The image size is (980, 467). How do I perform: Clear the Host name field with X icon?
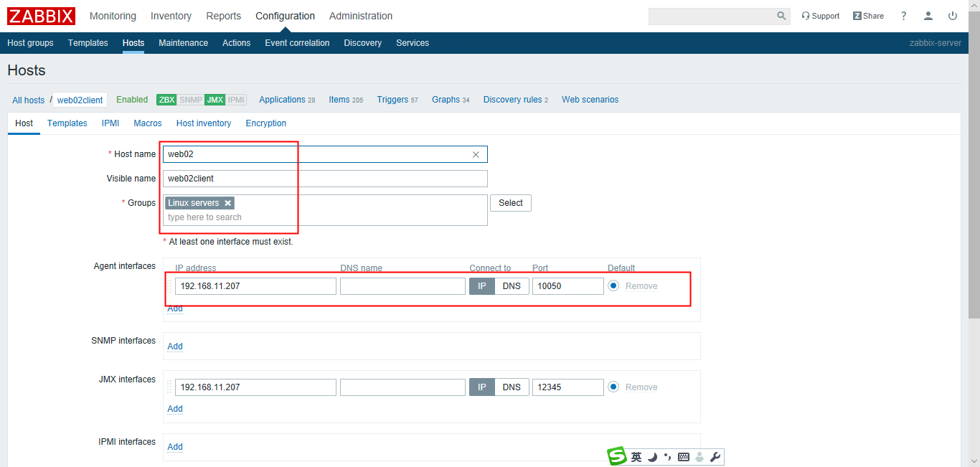pyautogui.click(x=476, y=154)
